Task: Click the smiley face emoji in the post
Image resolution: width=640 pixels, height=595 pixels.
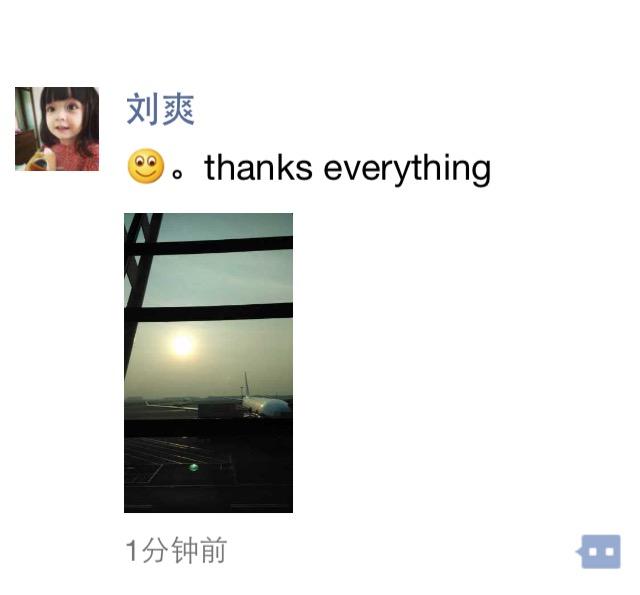Action: [x=146, y=166]
